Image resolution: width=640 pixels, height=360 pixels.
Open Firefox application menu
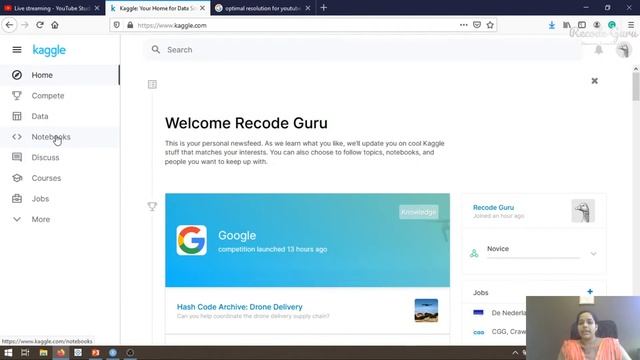631,25
